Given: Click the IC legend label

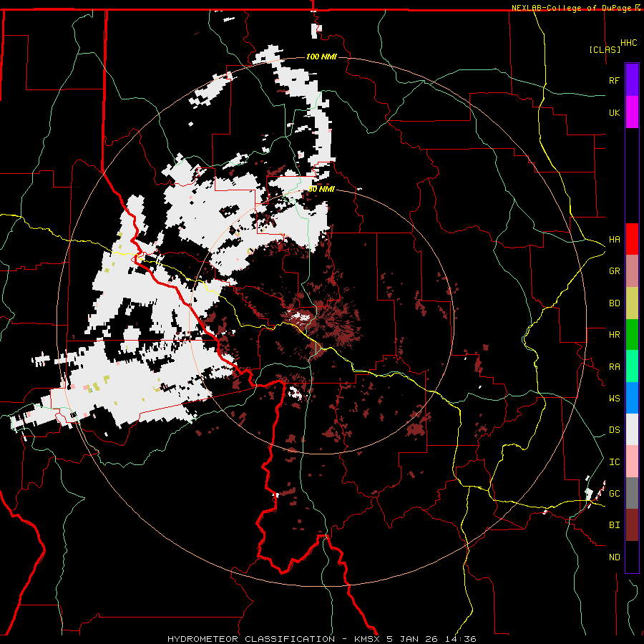Looking at the screenshot, I should tap(614, 462).
